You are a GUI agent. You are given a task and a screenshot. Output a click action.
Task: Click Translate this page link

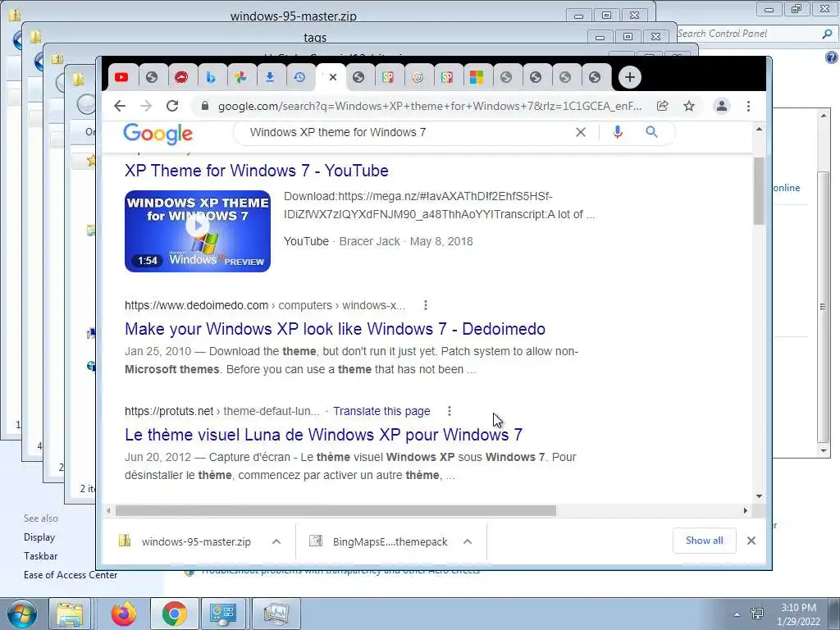point(381,412)
